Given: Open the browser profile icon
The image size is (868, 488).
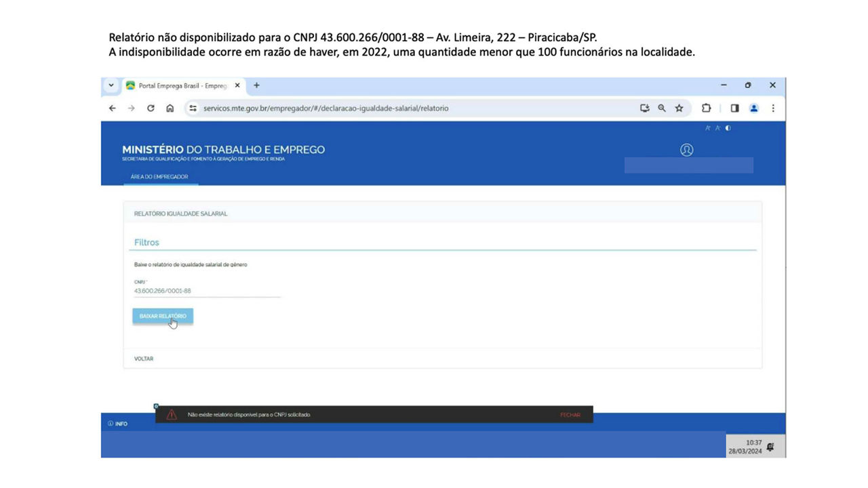Looking at the screenshot, I should click(753, 108).
